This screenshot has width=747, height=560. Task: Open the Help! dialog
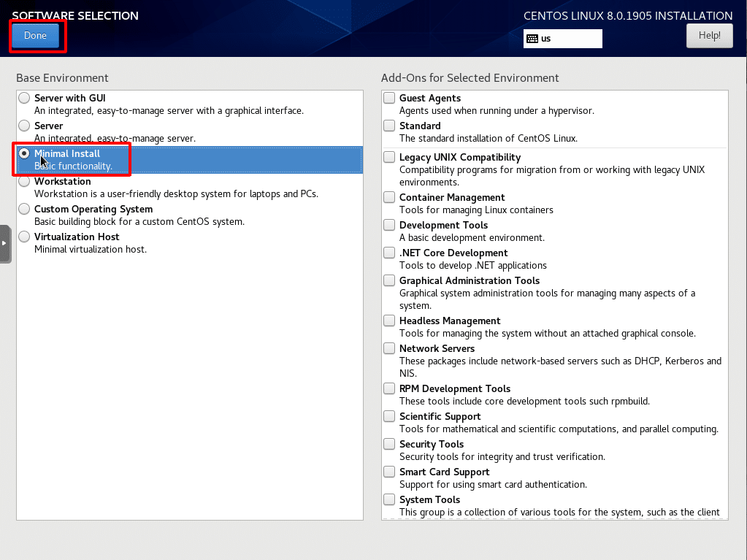pos(709,36)
